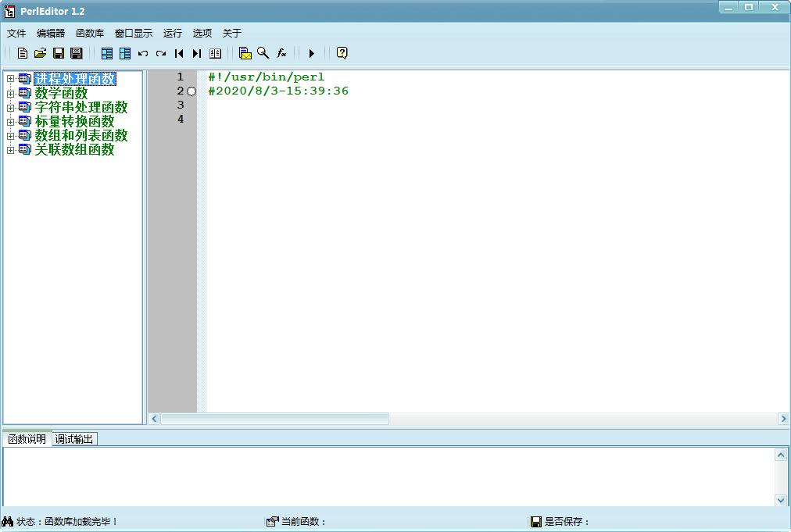This screenshot has height=532, width=791.
Task: Open the 运行 menu
Action: coord(173,34)
